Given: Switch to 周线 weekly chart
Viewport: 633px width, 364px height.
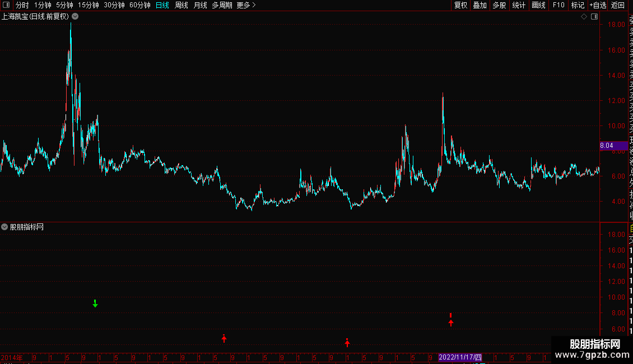Looking at the screenshot, I should [x=181, y=5].
